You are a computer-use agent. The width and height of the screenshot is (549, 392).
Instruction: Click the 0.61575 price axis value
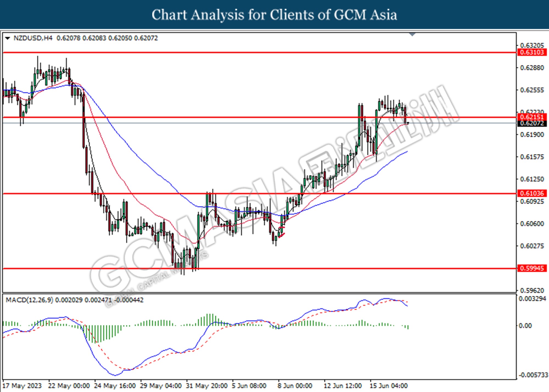[532, 157]
